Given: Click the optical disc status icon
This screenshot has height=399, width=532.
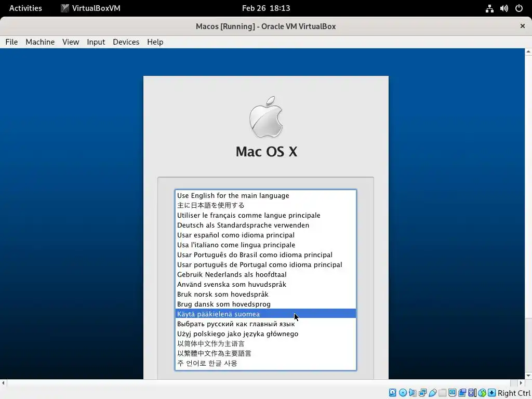Looking at the screenshot, I should (x=403, y=393).
